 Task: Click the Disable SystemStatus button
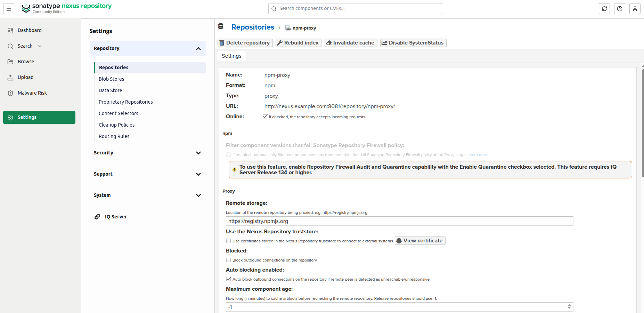click(413, 43)
